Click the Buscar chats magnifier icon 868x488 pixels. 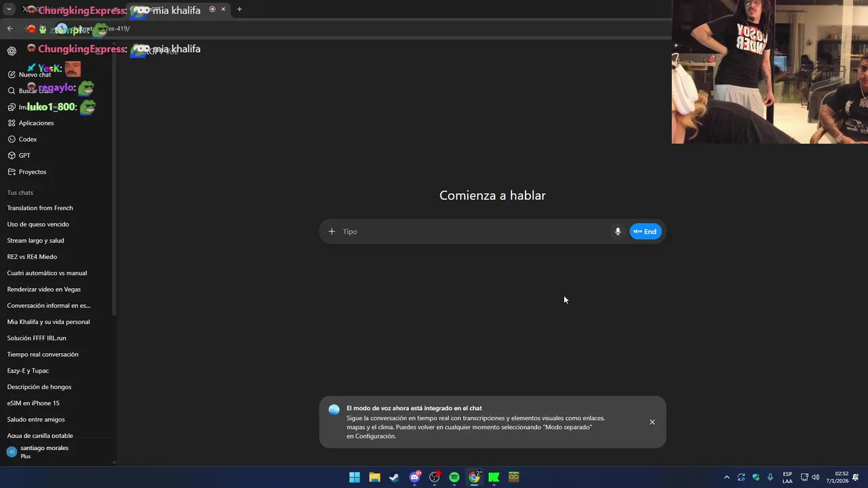(12, 91)
